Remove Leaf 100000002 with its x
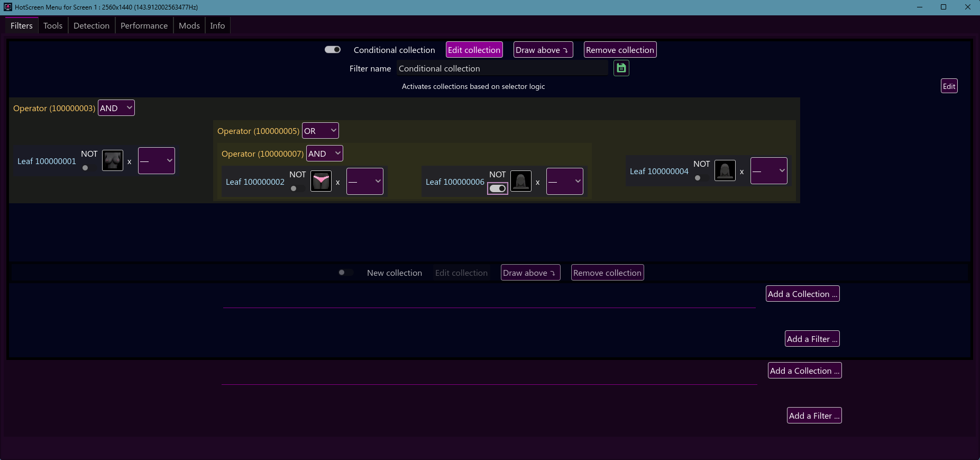Screen dimensions: 980x460 pyautogui.click(x=338, y=182)
